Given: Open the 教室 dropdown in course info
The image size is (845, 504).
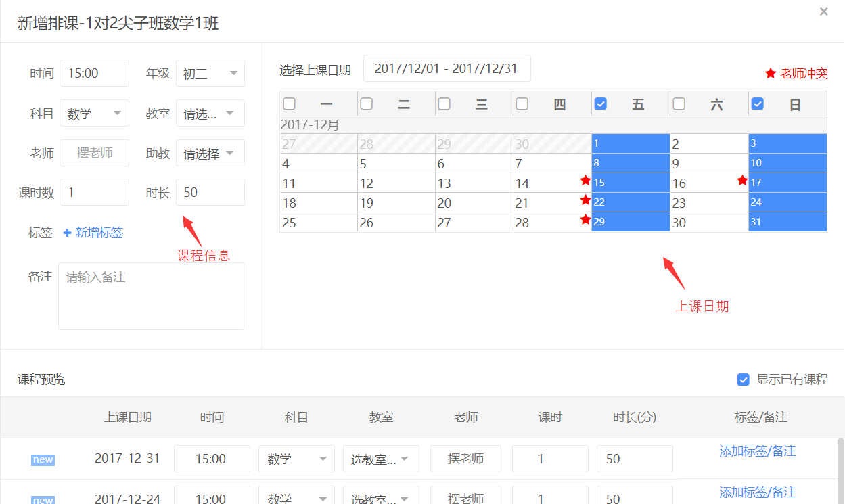Looking at the screenshot, I should pos(210,113).
